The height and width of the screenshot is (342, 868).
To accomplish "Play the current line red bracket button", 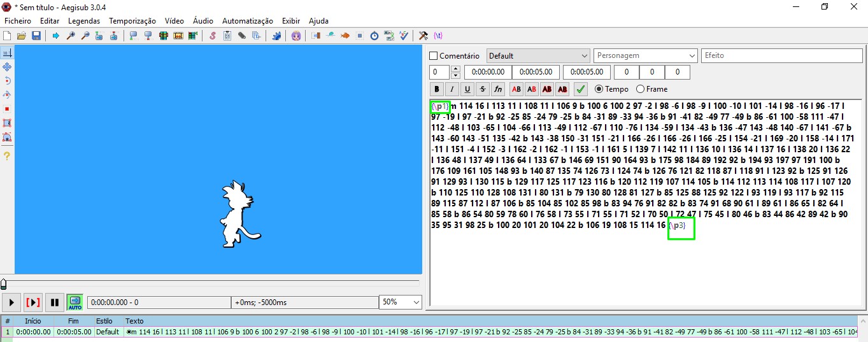I will pos(33,302).
